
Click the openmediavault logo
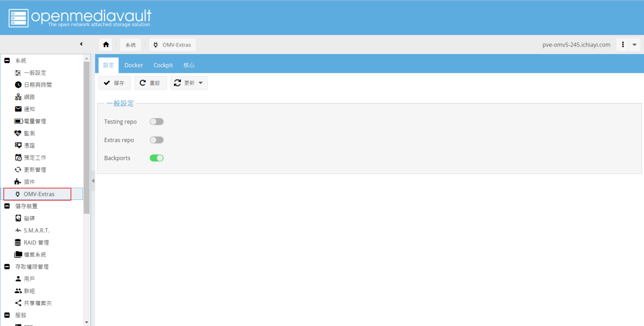[80, 18]
